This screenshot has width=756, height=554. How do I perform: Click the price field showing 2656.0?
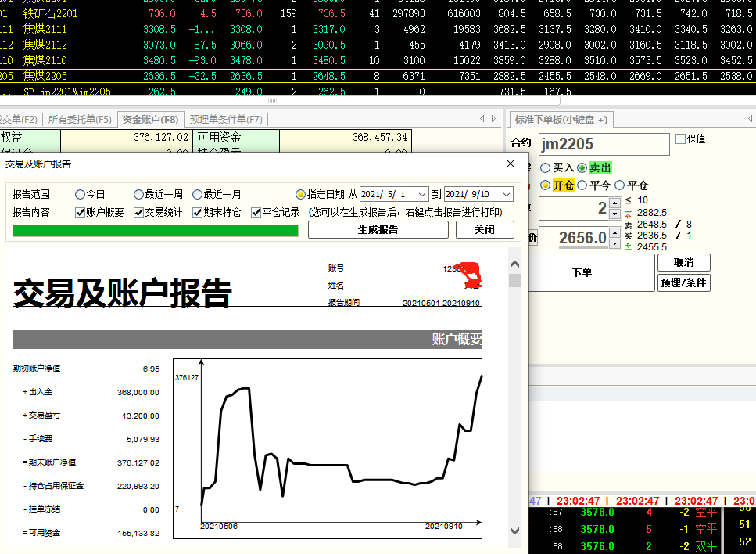(x=574, y=239)
